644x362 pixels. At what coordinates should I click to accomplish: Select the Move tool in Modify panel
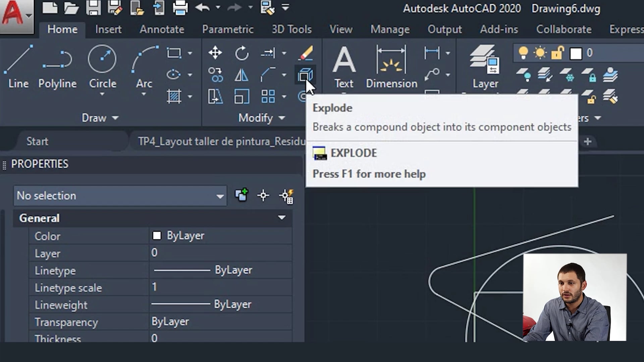tap(215, 53)
